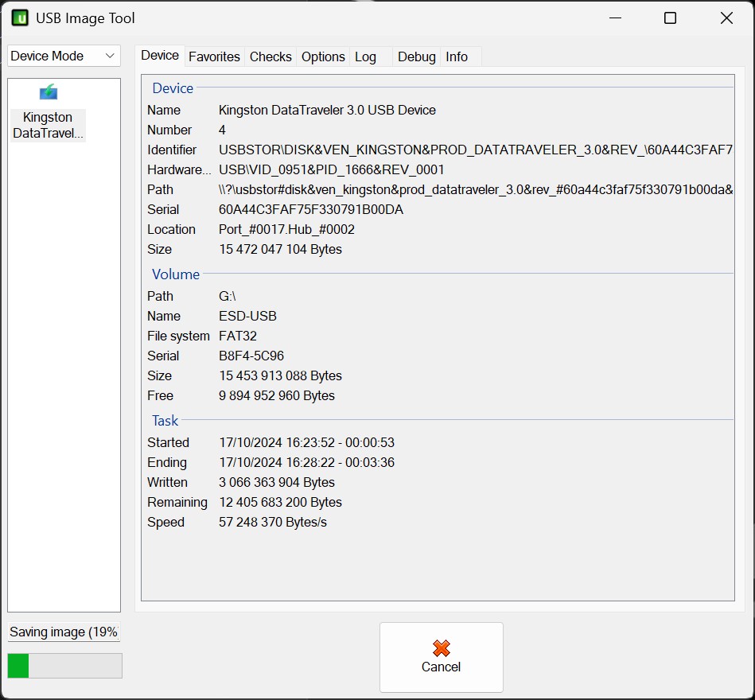Screen dimensions: 755x700
Task: Click remaining amount '12 405 683 200 Bytes'
Action: click(x=280, y=502)
